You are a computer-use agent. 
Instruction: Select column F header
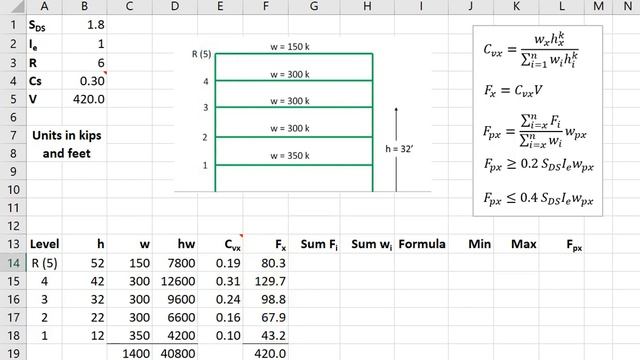(x=266, y=6)
